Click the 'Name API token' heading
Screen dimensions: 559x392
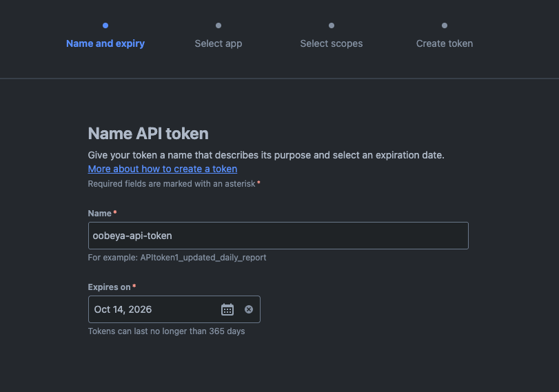pyautogui.click(x=148, y=134)
